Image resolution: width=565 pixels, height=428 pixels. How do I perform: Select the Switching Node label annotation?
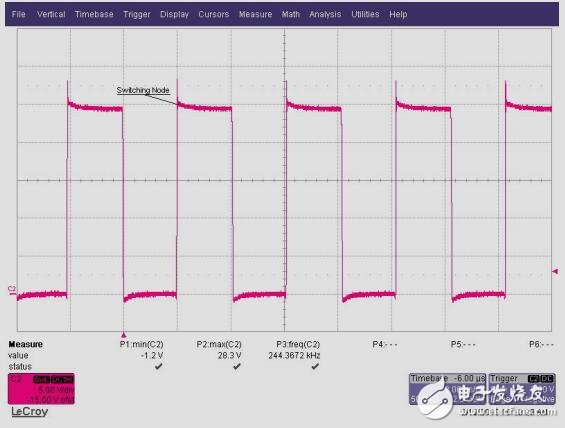[143, 90]
